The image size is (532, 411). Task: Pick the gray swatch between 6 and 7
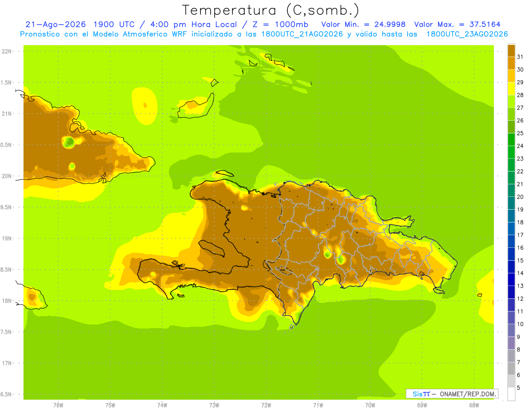click(x=511, y=368)
